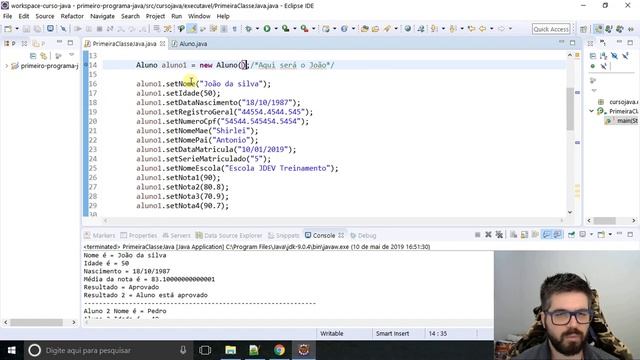Click the Quick Access search field
The image size is (640, 360).
(551, 29)
